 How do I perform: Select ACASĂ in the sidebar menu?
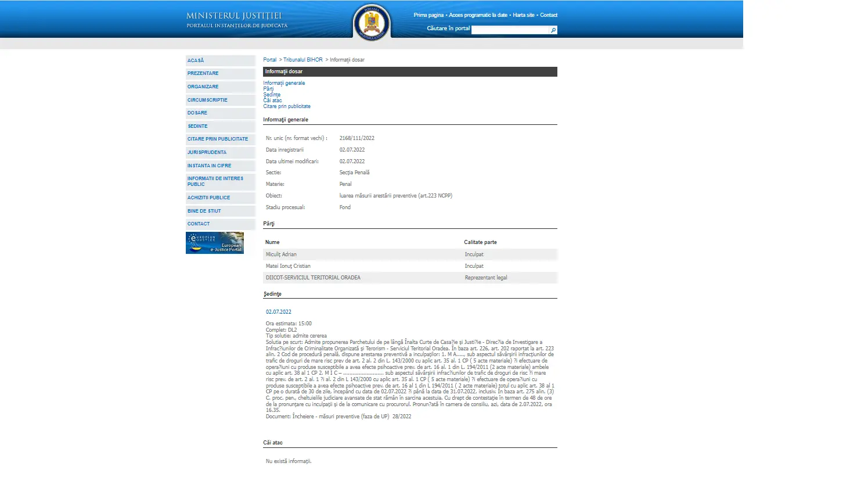click(x=220, y=60)
